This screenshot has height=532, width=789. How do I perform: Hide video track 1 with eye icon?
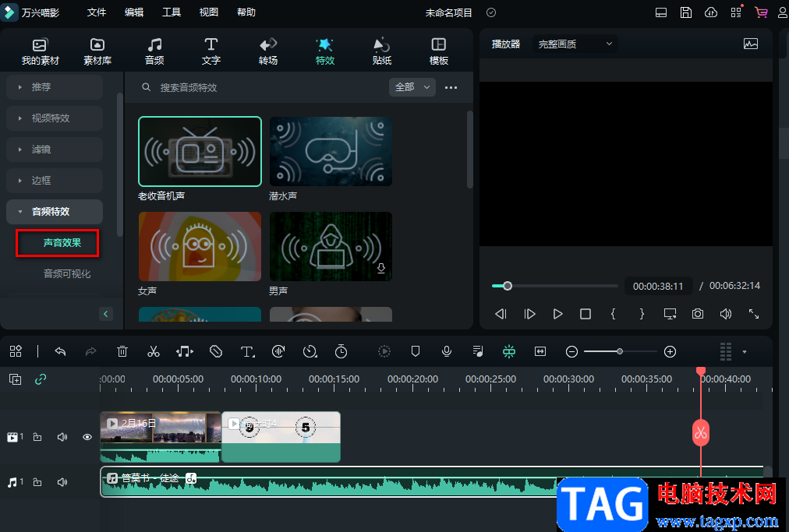coord(87,437)
